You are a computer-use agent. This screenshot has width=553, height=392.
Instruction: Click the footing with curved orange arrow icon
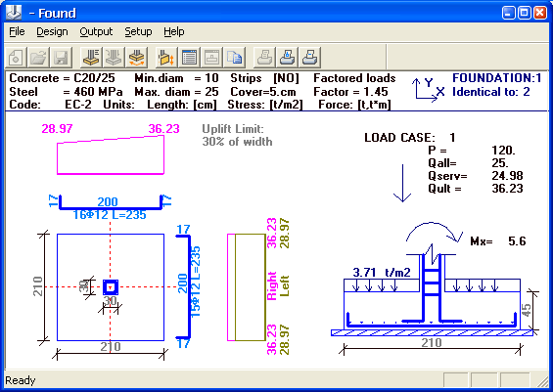[136, 58]
